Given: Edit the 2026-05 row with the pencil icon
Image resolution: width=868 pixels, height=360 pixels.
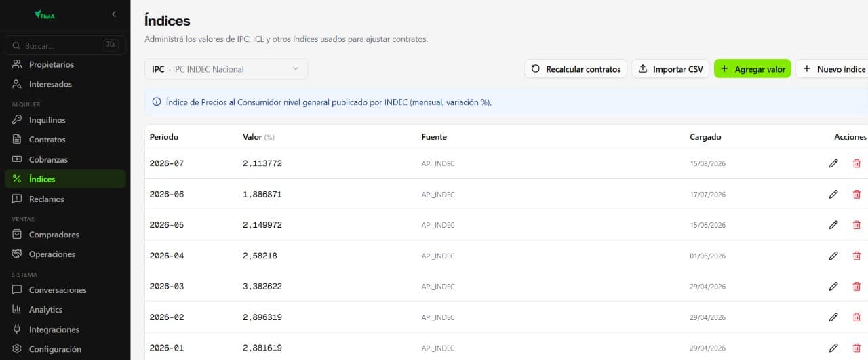Looking at the screenshot, I should pos(833,225).
